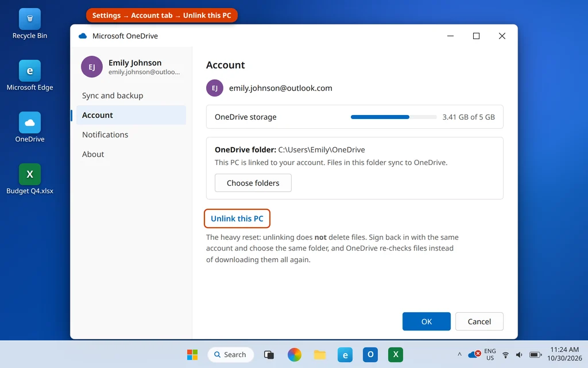Viewport: 588px width, 368px height.
Task: Open Task View on the taskbar
Action: coord(269,354)
